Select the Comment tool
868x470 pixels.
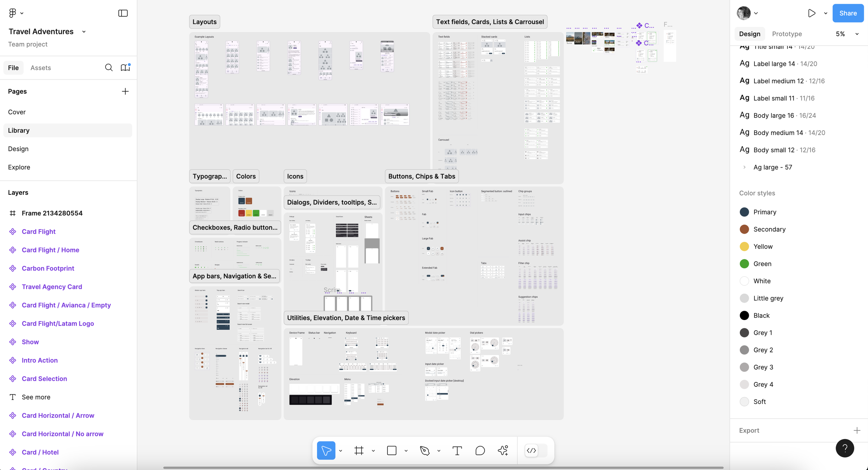[480, 451]
